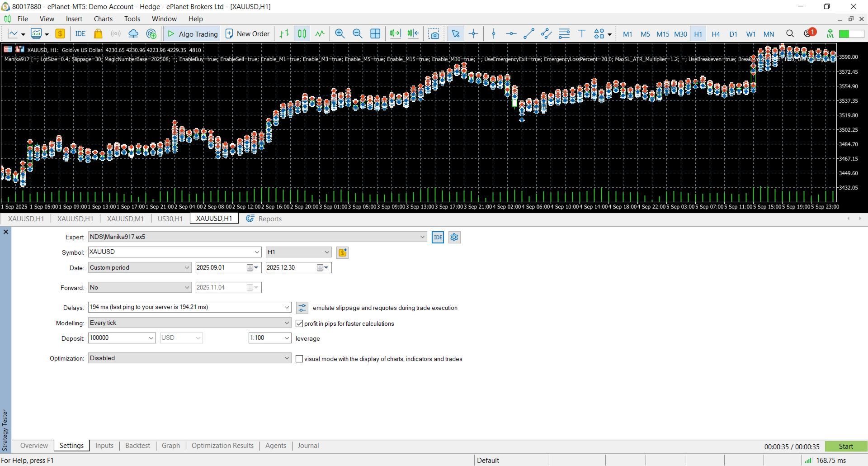Toggle Algo Trading on or off
Viewport: 868px width, 466px height.
click(193, 34)
